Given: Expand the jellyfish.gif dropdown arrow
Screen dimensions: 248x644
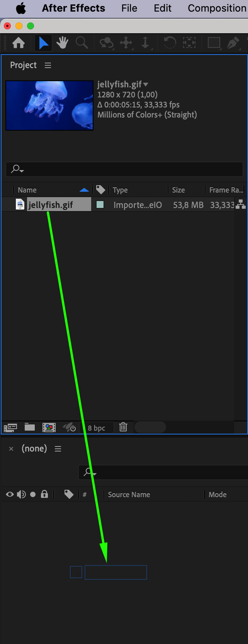Looking at the screenshot, I should click(x=146, y=84).
